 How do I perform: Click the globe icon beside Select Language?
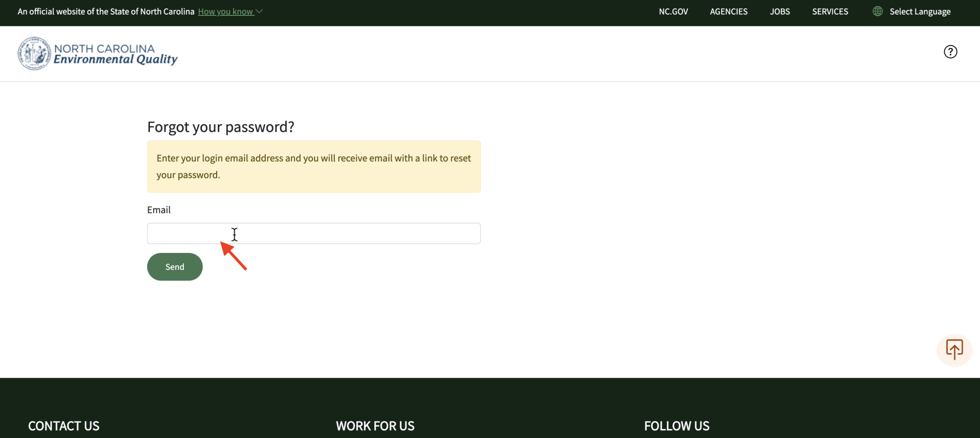click(878, 11)
